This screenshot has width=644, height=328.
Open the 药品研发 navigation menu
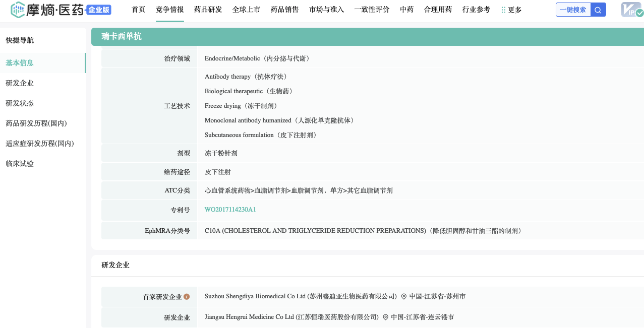tap(208, 10)
